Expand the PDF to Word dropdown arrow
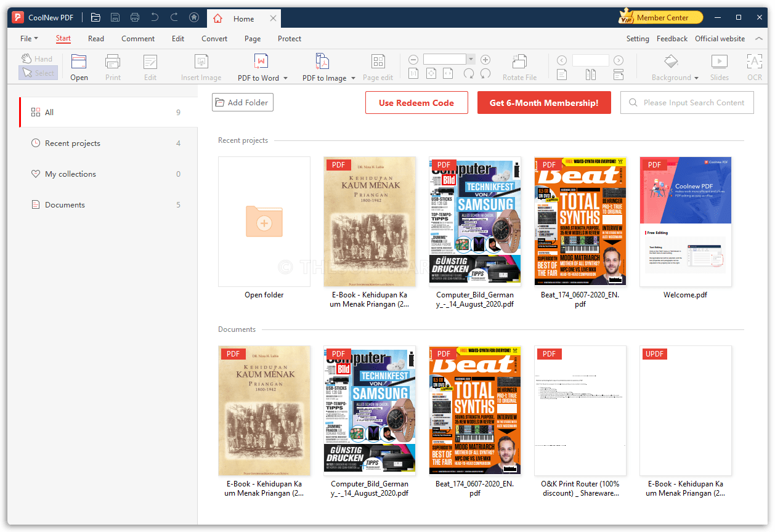775x532 pixels. click(x=285, y=78)
